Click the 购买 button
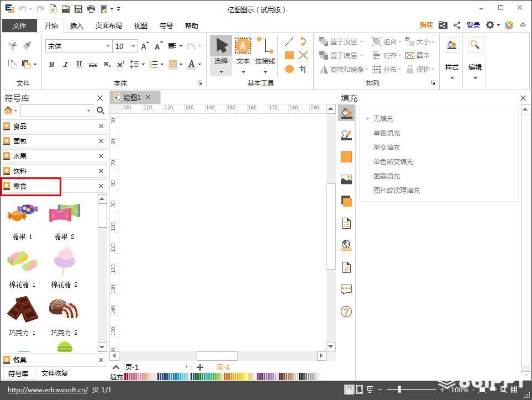 coord(426,25)
